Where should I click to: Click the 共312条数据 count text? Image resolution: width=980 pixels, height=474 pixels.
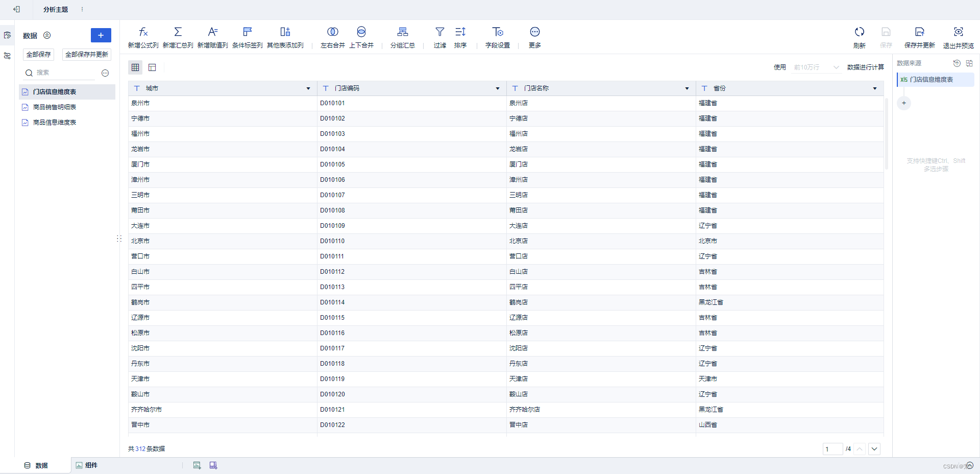click(146, 449)
